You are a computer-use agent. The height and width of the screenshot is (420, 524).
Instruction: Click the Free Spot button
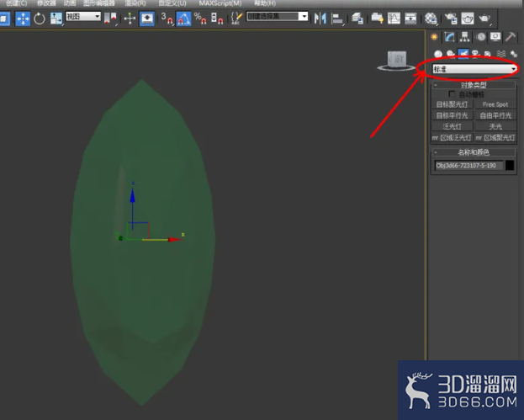point(495,104)
